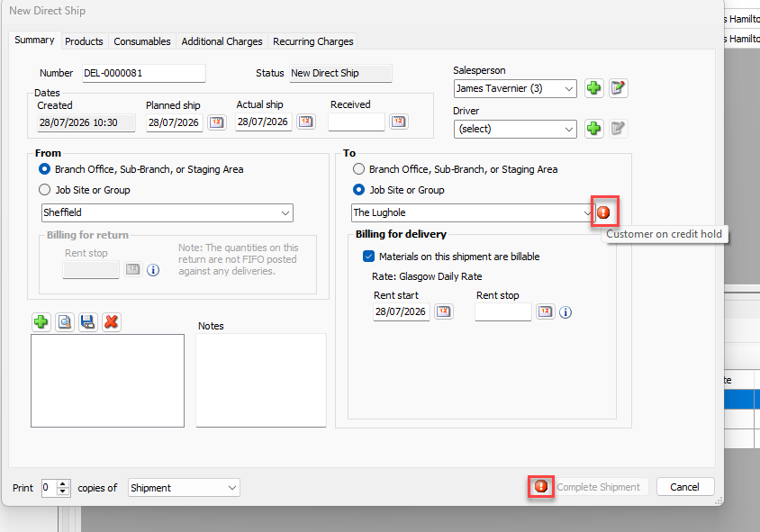The height and width of the screenshot is (532, 760).
Task: Delete the attachment with the red X
Action: 111,322
